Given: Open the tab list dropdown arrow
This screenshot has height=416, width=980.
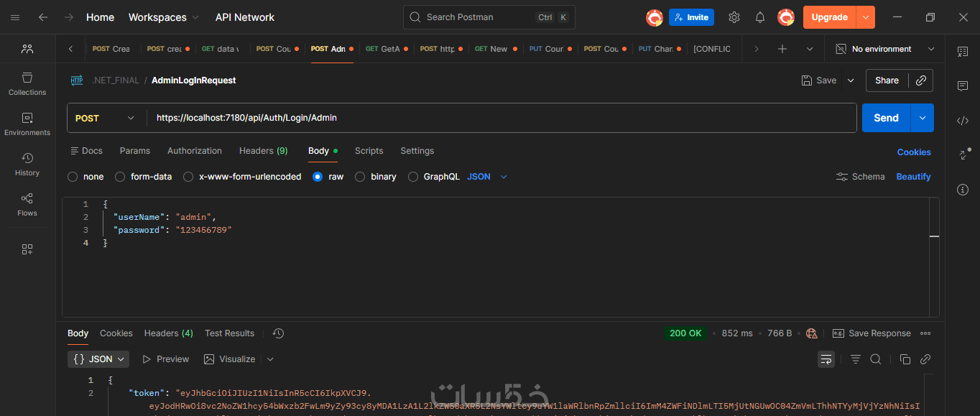Looking at the screenshot, I should (x=810, y=49).
